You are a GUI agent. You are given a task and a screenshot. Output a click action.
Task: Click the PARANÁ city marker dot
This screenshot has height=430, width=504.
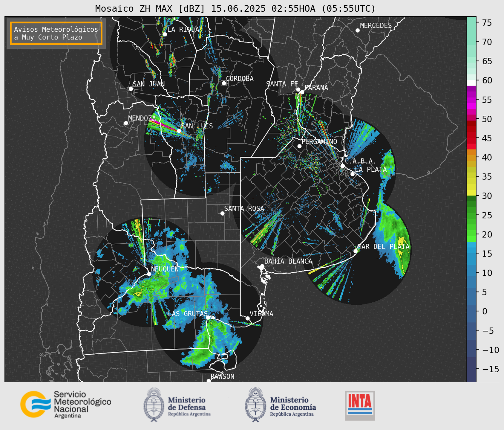[x=302, y=92]
